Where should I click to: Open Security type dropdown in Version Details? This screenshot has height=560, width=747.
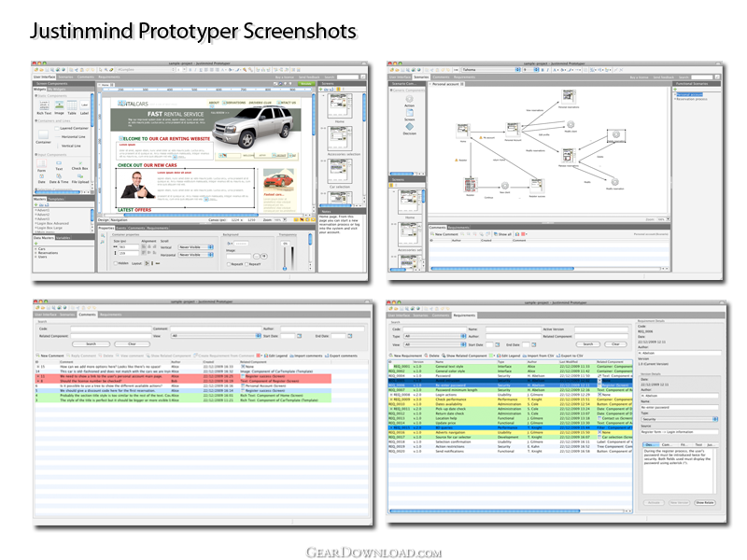[x=680, y=419]
